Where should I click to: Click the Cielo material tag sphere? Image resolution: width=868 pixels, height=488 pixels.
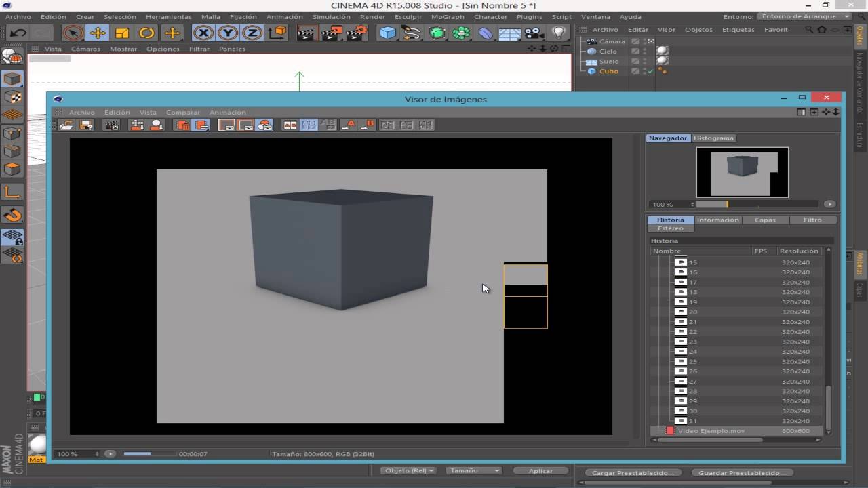click(x=662, y=51)
